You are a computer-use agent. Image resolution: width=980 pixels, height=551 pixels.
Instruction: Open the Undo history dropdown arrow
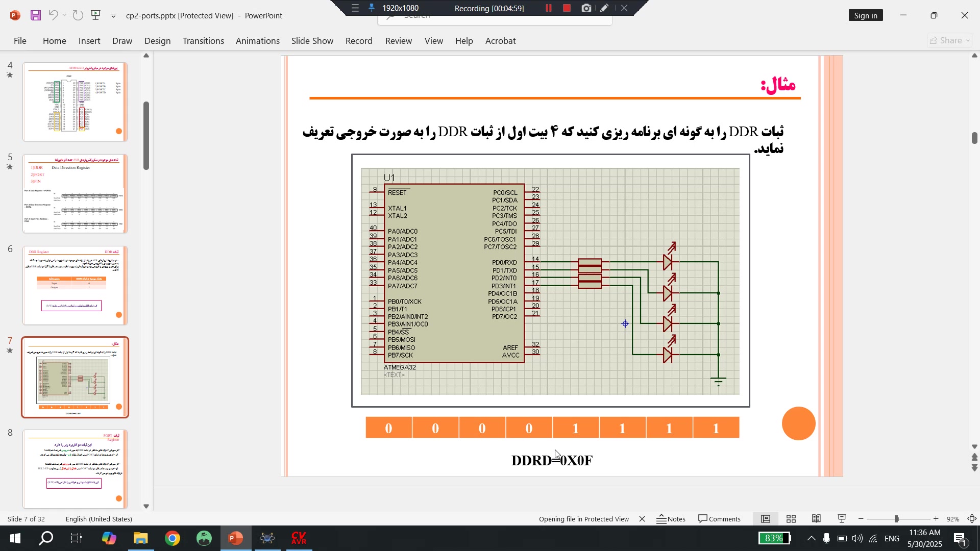pyautogui.click(x=64, y=15)
